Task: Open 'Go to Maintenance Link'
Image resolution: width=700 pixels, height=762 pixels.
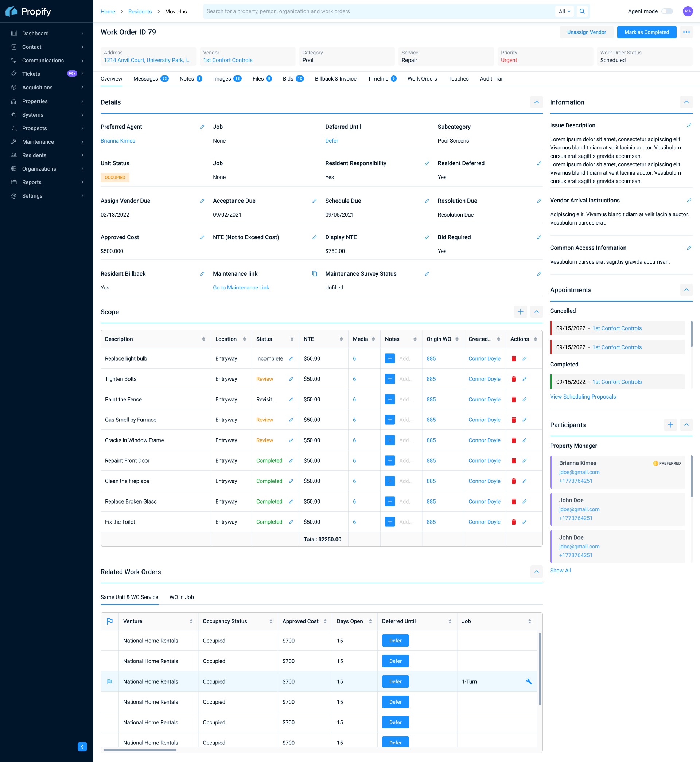Action: (241, 287)
